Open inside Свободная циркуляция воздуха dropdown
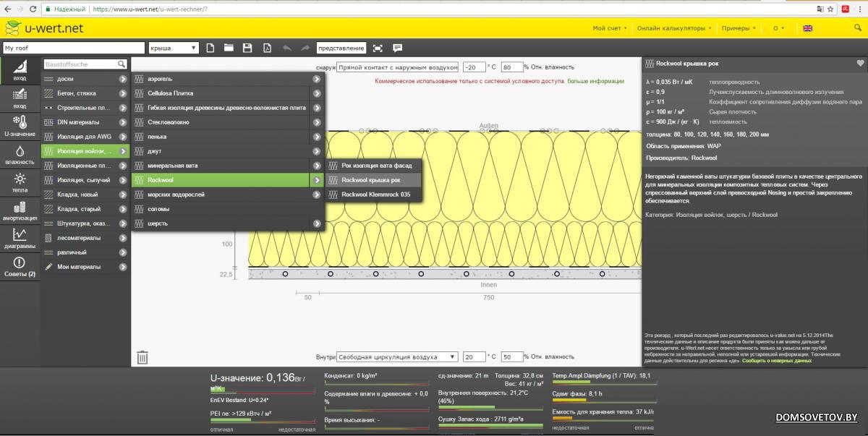 (397, 357)
